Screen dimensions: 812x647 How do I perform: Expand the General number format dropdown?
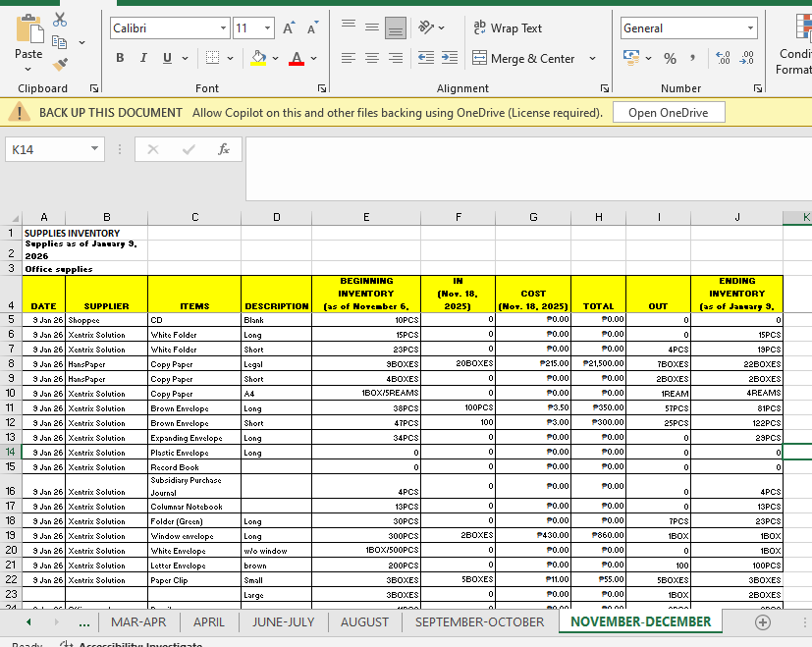(x=751, y=28)
